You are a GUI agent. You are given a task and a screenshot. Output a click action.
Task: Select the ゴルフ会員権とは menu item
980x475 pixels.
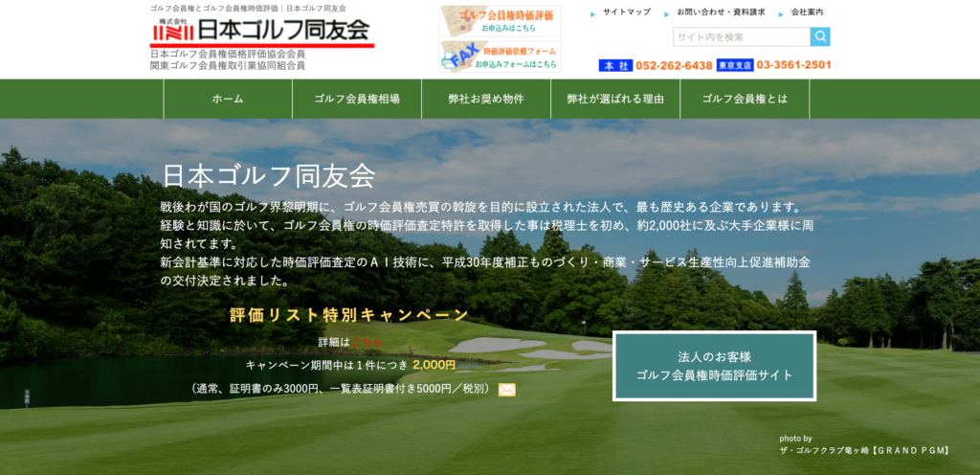(745, 99)
